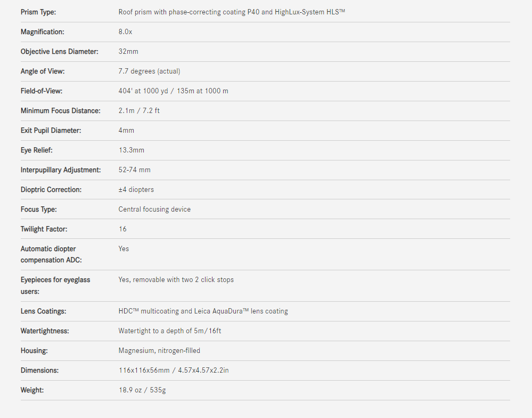The image size is (532, 418).
Task: Select the 7.7 degrees angle value
Action: [x=149, y=71]
